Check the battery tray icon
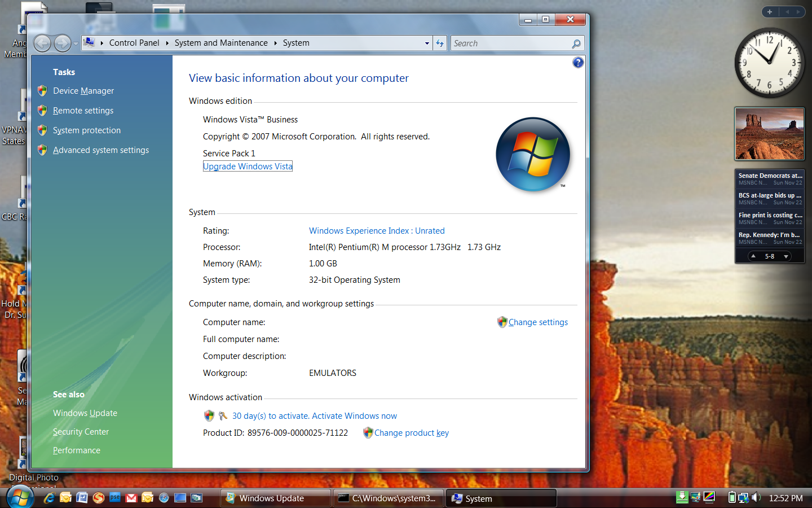This screenshot has height=508, width=812. click(x=732, y=497)
